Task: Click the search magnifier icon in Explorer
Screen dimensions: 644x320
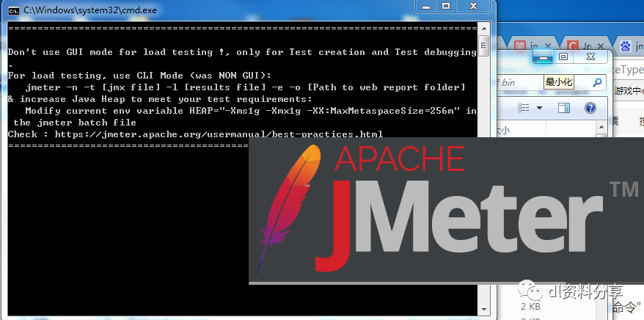Action: click(x=597, y=82)
